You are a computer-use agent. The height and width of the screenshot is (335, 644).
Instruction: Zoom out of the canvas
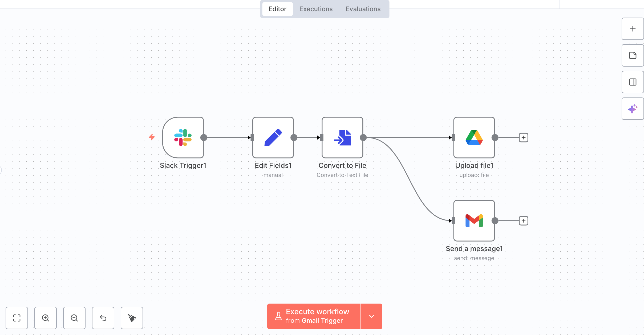tap(74, 318)
